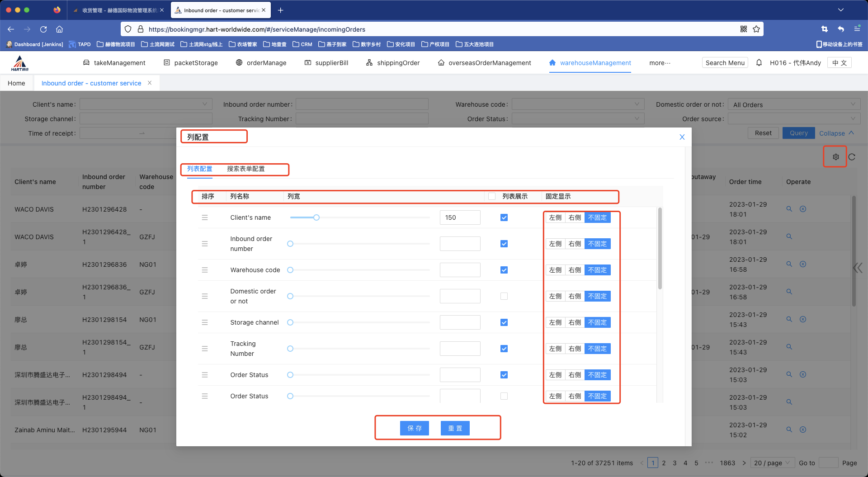Enable display checkbox for Domestic order or not
This screenshot has width=868, height=477.
(504, 296)
